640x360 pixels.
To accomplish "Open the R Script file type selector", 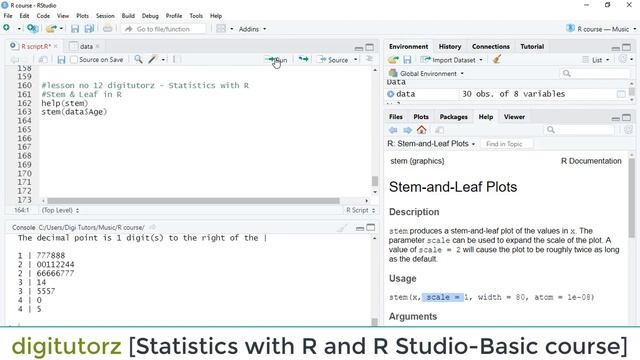I will point(360,210).
